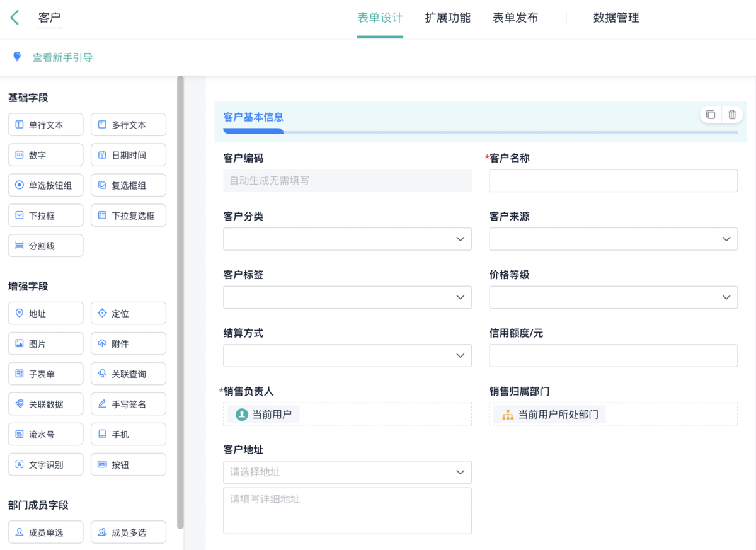Click the 客户基本信息 section header
Image resolution: width=756 pixels, height=550 pixels.
(253, 117)
